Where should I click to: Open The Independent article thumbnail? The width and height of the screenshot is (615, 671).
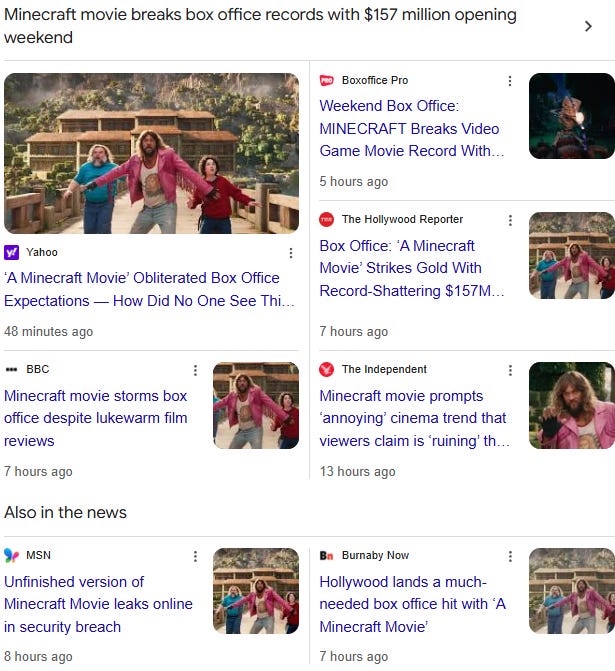click(572, 405)
